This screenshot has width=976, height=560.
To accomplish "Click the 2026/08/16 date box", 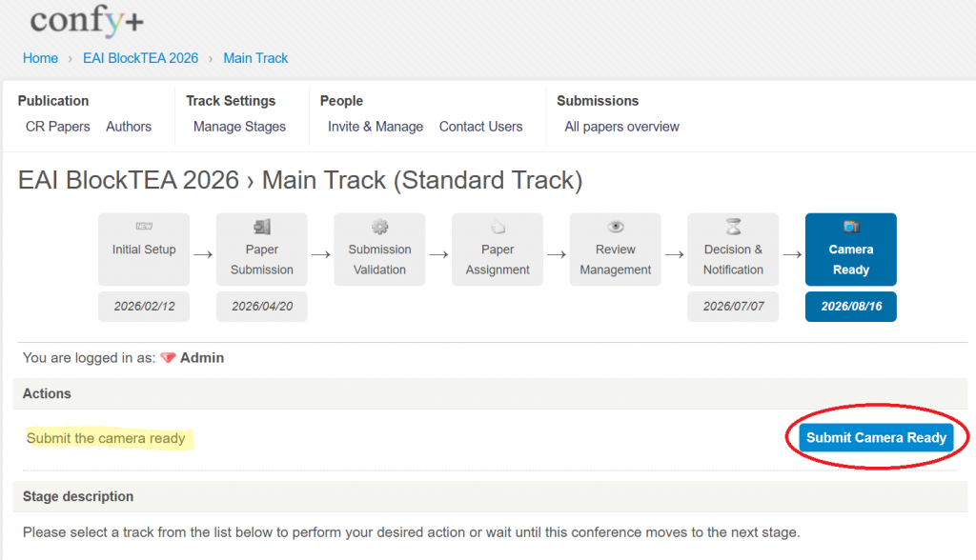I will click(x=851, y=307).
